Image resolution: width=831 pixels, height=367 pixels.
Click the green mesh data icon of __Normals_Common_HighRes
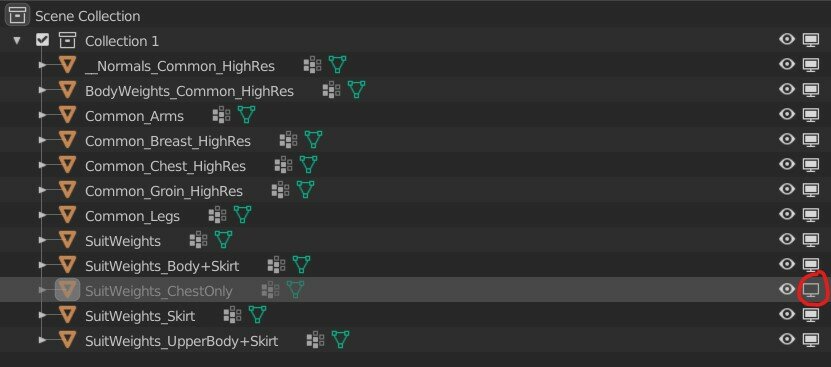tap(337, 65)
